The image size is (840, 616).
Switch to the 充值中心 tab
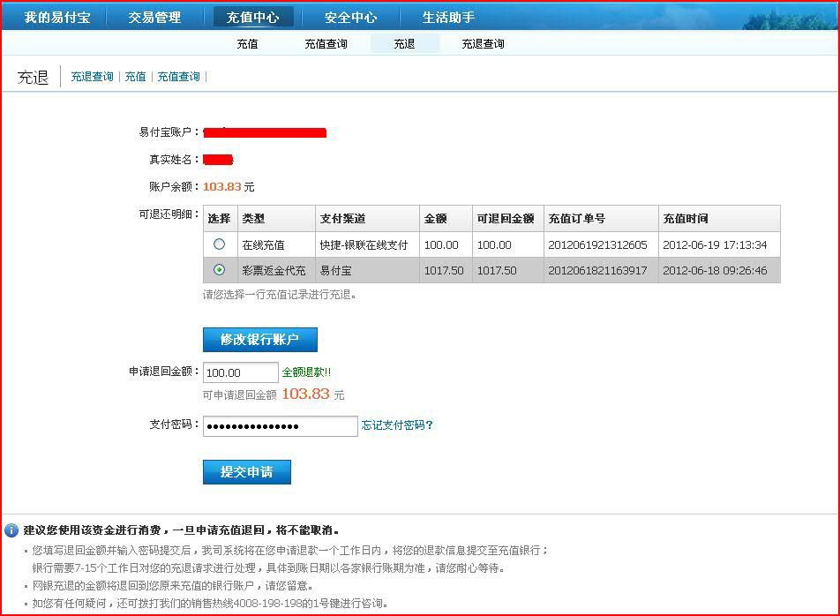point(253,17)
